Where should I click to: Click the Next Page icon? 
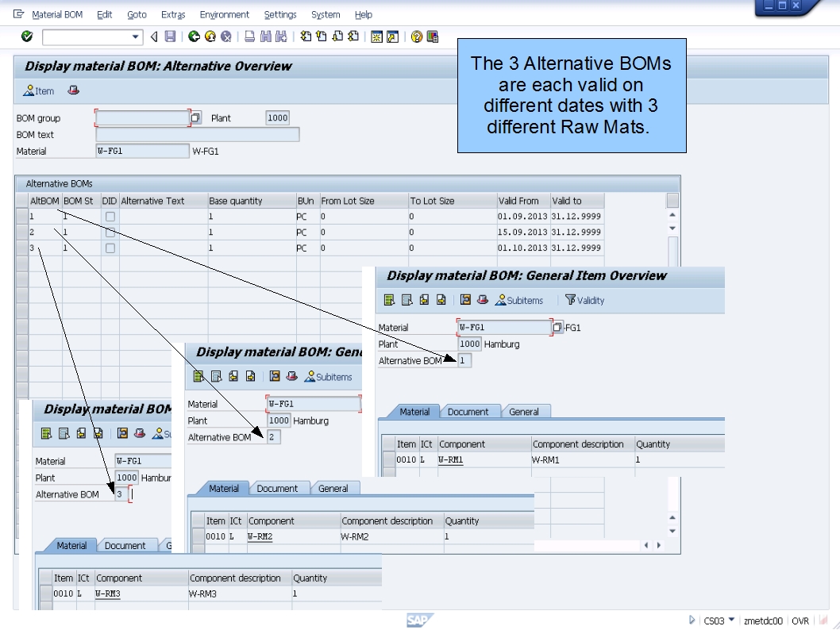pos(337,36)
